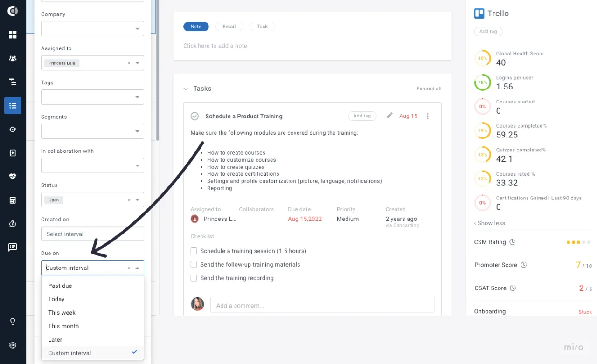
Task: Open the dashboard grid icon in sidebar
Action: pos(13,34)
